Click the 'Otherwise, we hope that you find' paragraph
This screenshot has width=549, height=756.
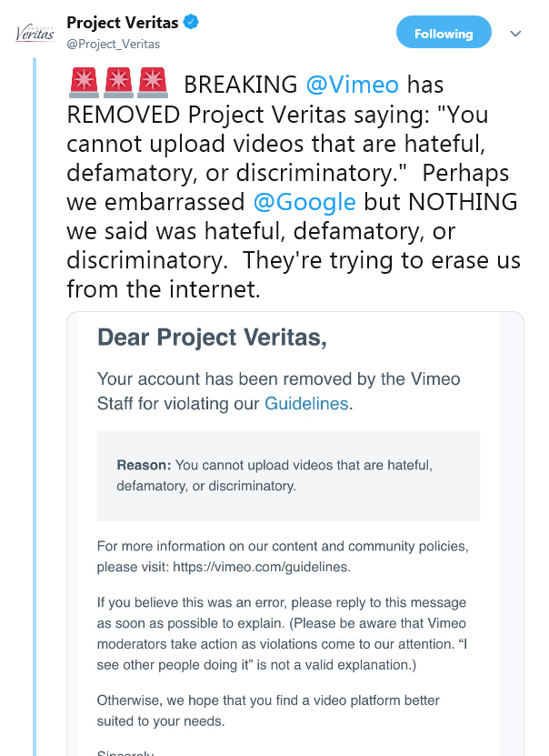pyautogui.click(x=268, y=710)
